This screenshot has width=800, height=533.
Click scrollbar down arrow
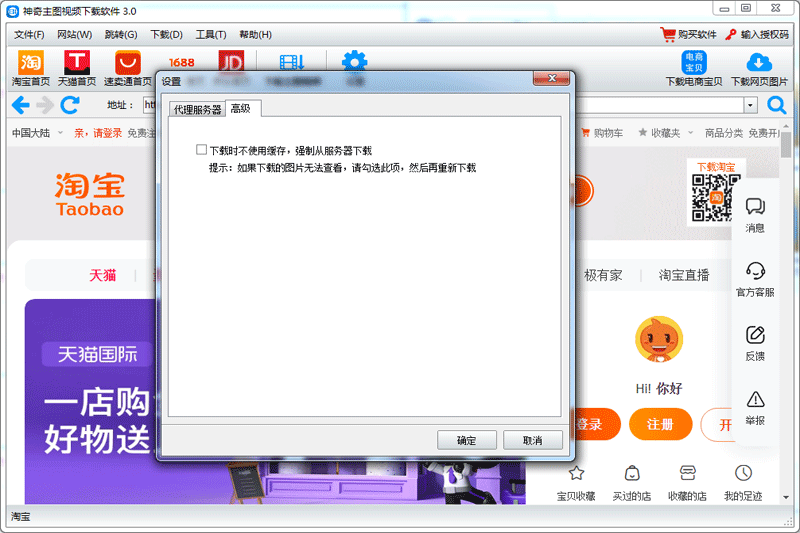point(786,497)
